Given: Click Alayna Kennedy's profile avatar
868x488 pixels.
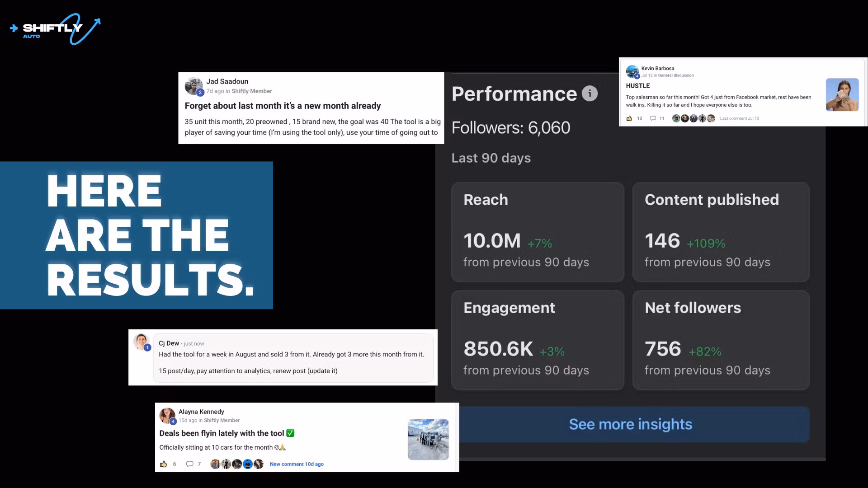Looking at the screenshot, I should click(167, 415).
